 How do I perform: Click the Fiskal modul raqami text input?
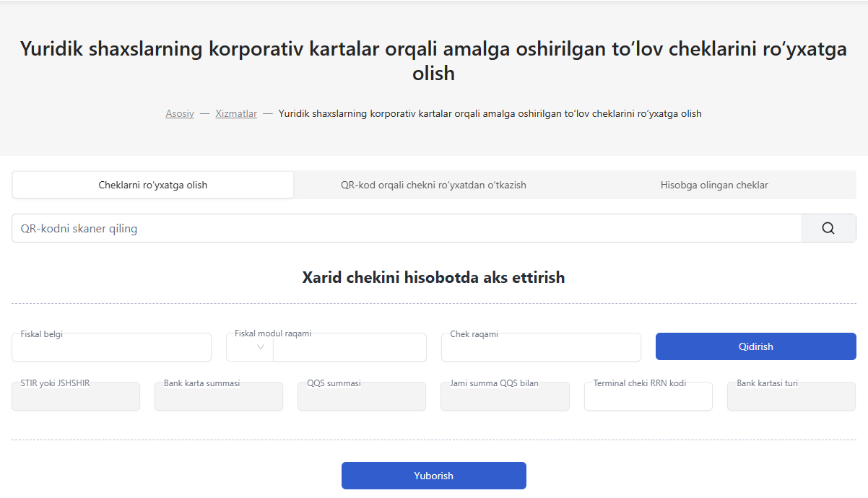pyautogui.click(x=350, y=349)
